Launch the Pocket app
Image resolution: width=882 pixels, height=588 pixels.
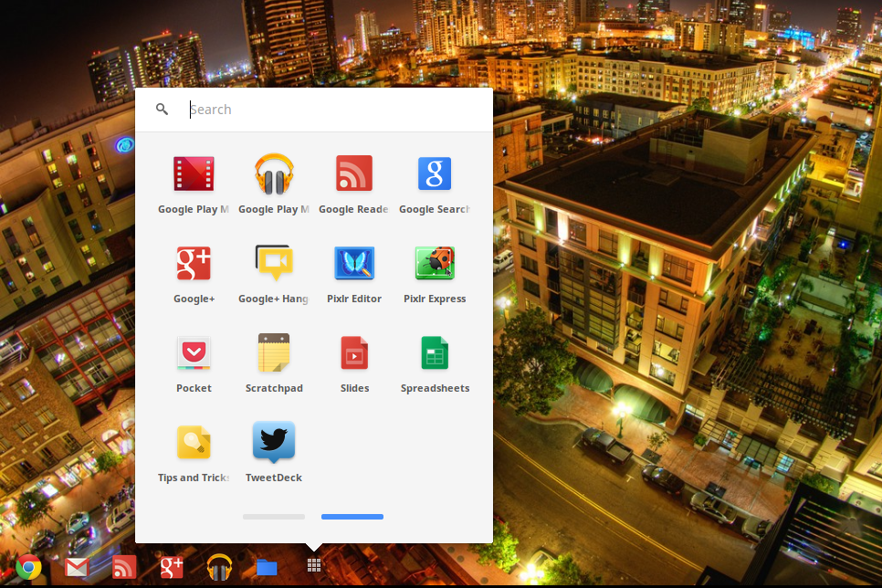pos(194,352)
